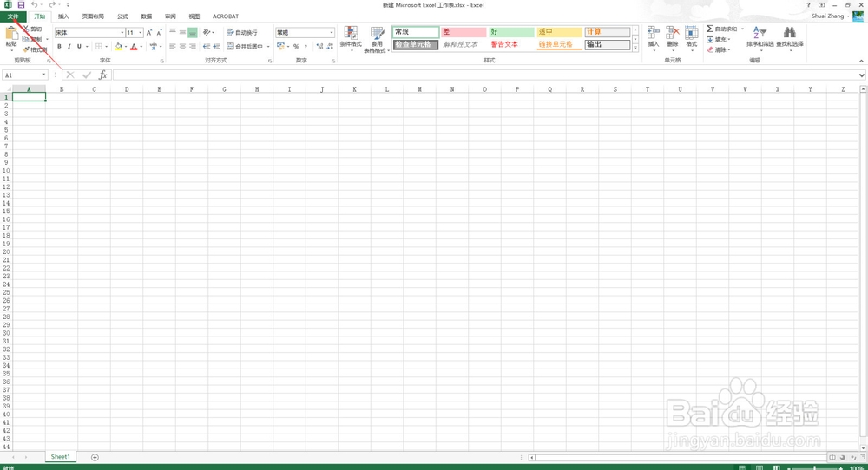Toggle bottom vertical align (highlighted)
This screenshot has height=470, width=868.
(193, 33)
